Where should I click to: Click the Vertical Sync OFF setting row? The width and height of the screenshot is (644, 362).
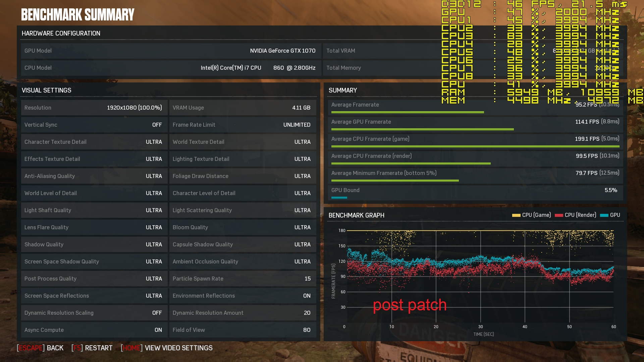pos(94,125)
